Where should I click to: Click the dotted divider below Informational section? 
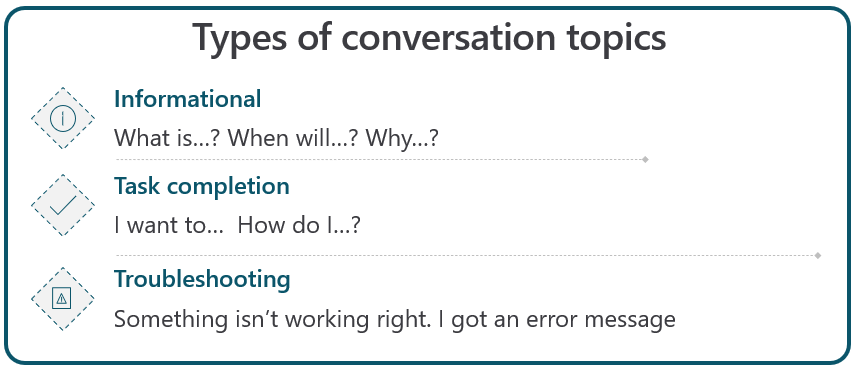coord(382,160)
